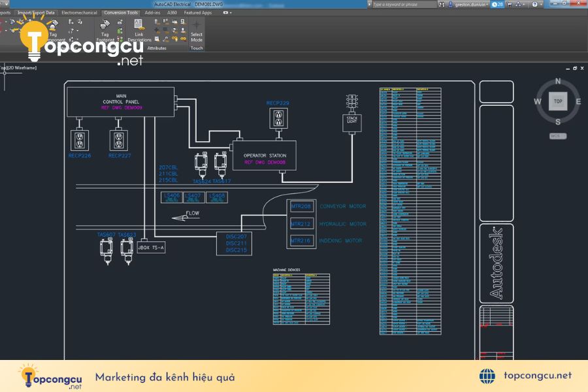The width and height of the screenshot is (588, 392).
Task: Select the RECP229 receptacle symbol
Action: (278, 118)
